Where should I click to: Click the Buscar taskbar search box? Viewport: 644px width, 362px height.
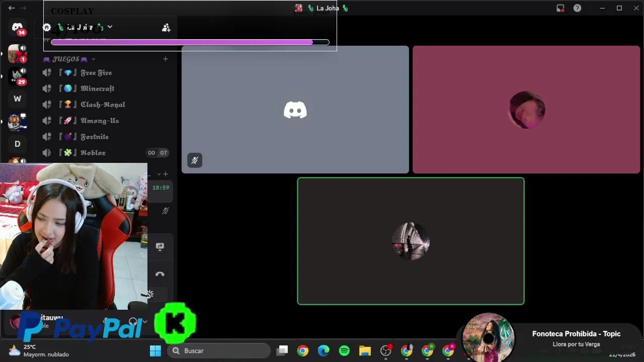tap(218, 351)
